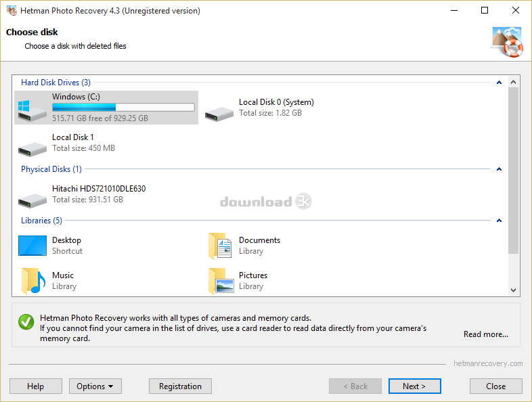This screenshot has height=402, width=532.
Task: Open the Options dropdown menu
Action: pyautogui.click(x=95, y=386)
